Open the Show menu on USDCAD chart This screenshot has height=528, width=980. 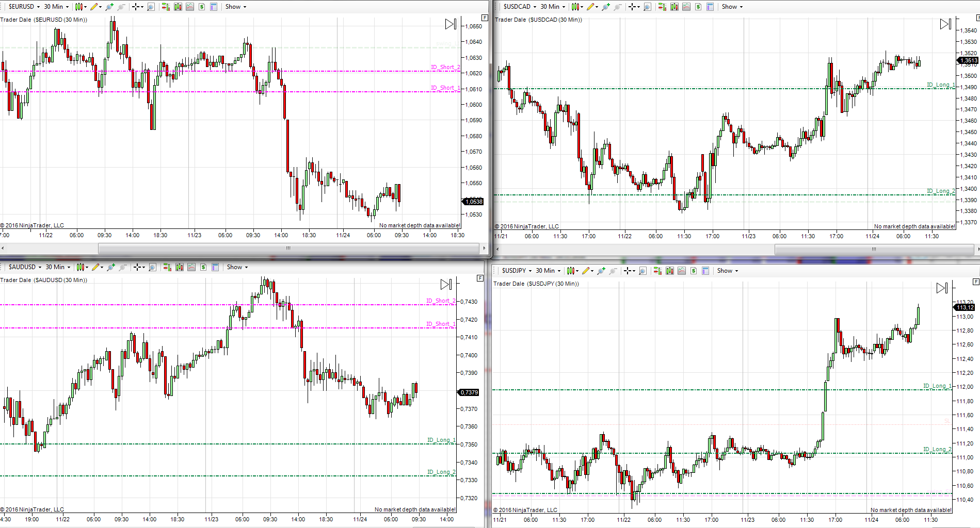click(732, 7)
